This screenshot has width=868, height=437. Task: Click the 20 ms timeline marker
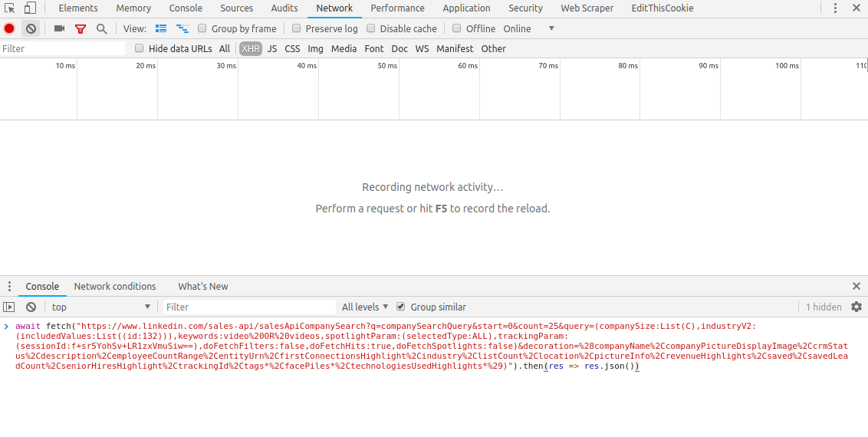click(146, 66)
